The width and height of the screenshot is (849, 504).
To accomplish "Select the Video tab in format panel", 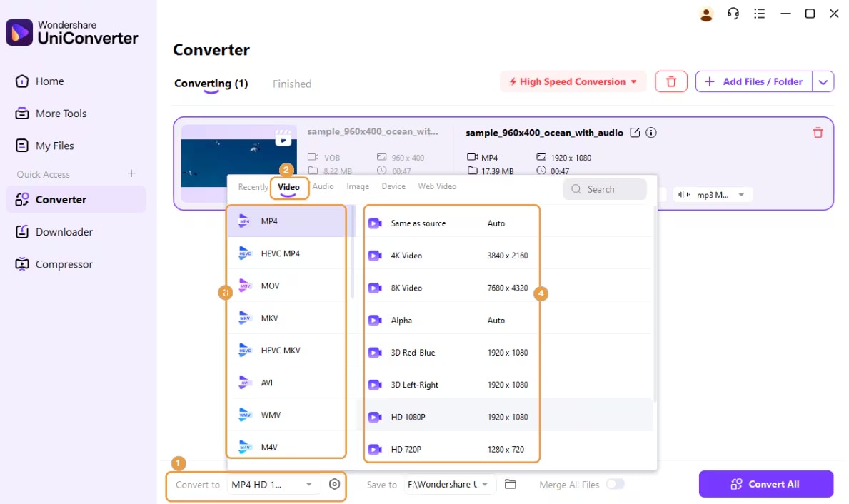I will click(x=288, y=187).
